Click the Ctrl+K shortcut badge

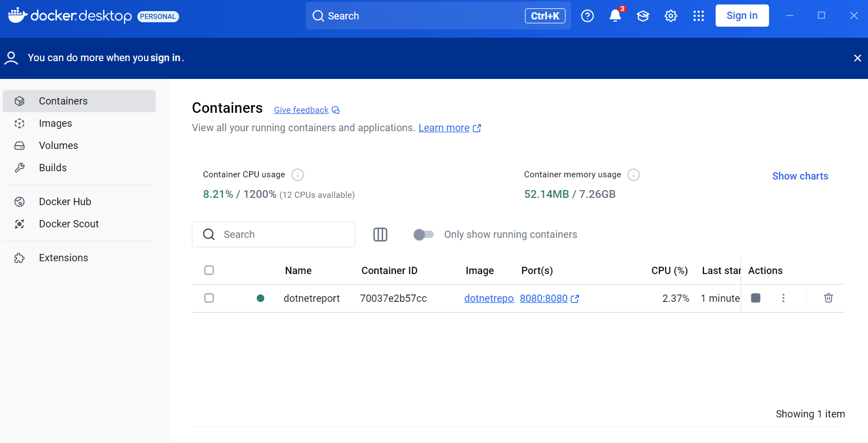[545, 16]
